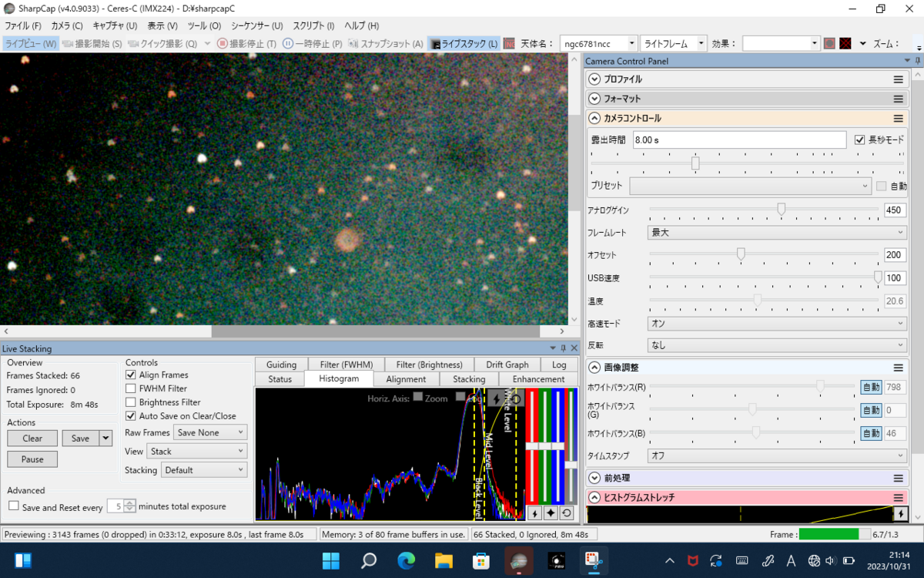The height and width of the screenshot is (578, 924).
Task: Open the カメラコントロール section hamburger menu
Action: pos(898,119)
